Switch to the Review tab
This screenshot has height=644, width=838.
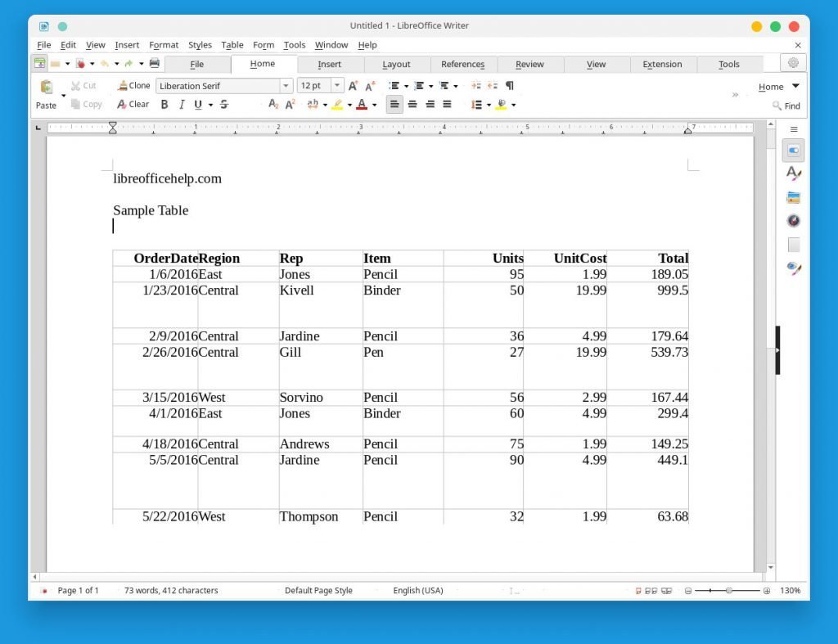(529, 64)
